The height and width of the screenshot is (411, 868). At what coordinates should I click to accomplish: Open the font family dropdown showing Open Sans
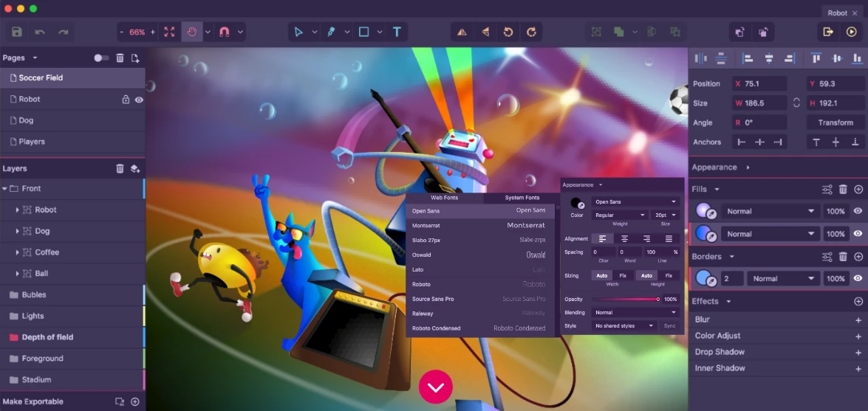pos(635,201)
